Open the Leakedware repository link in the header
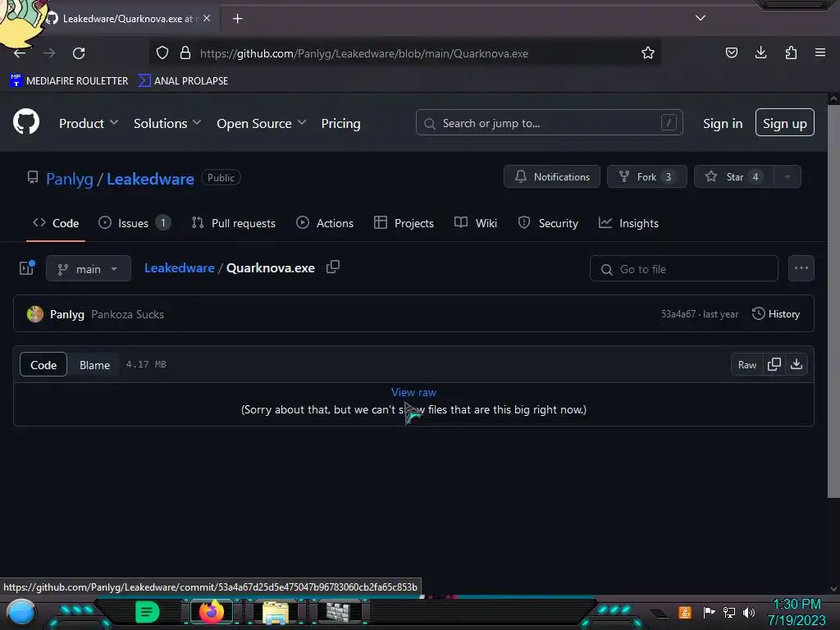 (x=150, y=179)
